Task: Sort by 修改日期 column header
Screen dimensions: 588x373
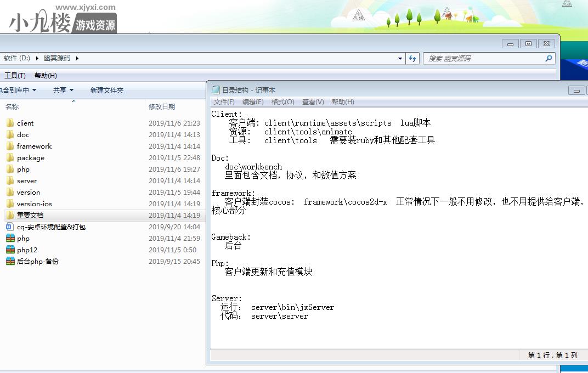Action: (162, 106)
